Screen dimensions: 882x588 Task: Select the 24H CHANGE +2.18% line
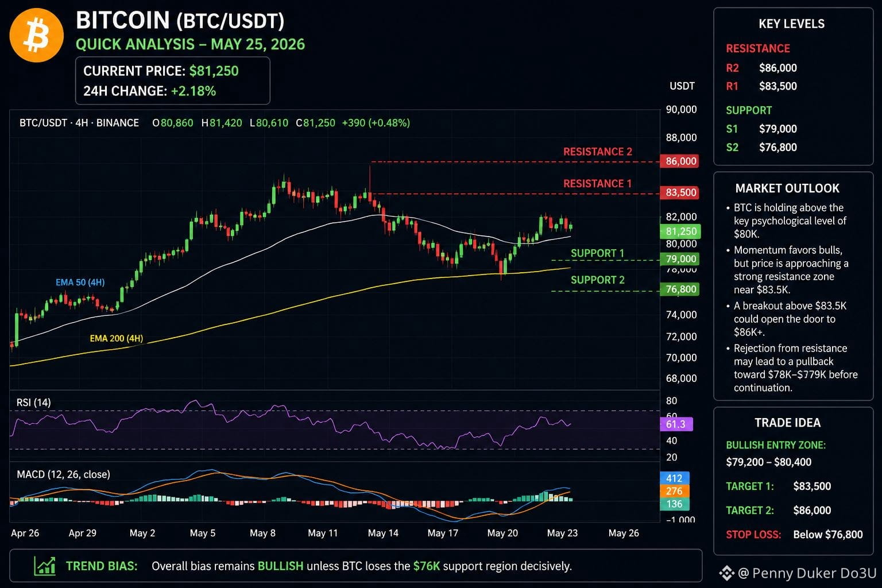tap(149, 91)
